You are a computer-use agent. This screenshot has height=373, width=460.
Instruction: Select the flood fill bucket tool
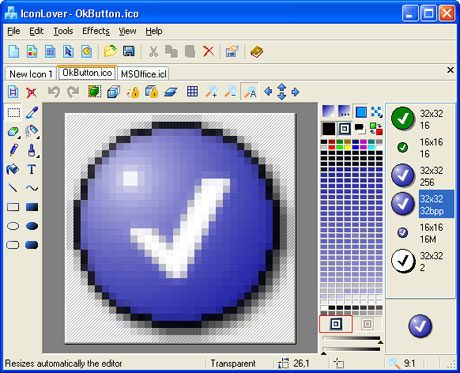click(13, 169)
